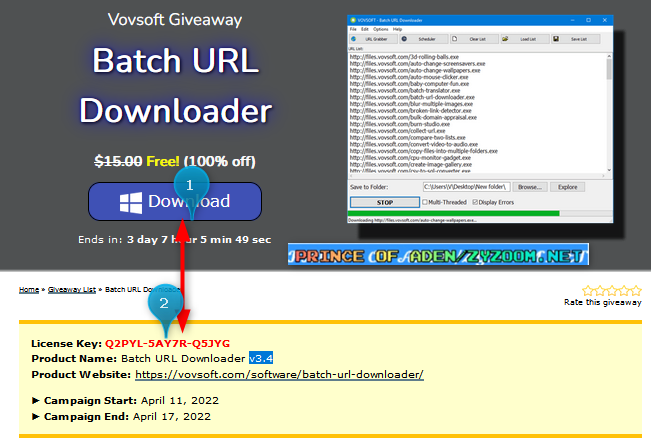This screenshot has height=445, width=651.
Task: Click the blue Download button
Action: click(x=175, y=201)
